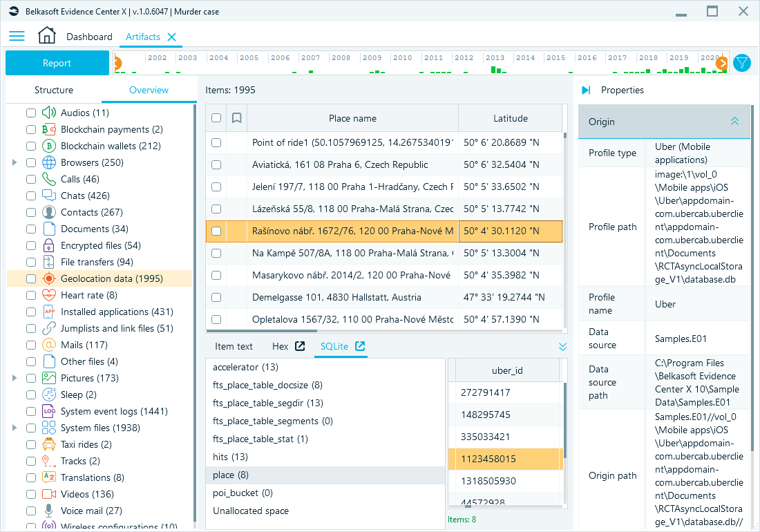This screenshot has height=532, width=760.
Task: Sort by Place name column header
Action: point(352,118)
